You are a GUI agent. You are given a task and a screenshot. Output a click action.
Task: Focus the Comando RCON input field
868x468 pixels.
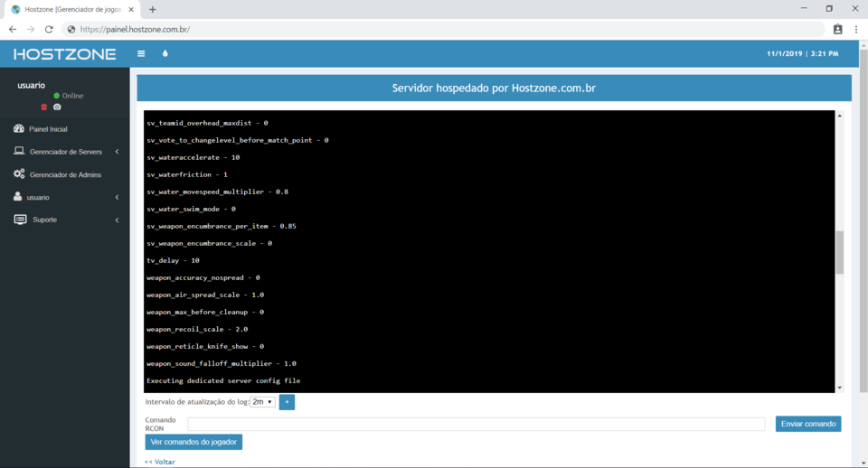476,424
